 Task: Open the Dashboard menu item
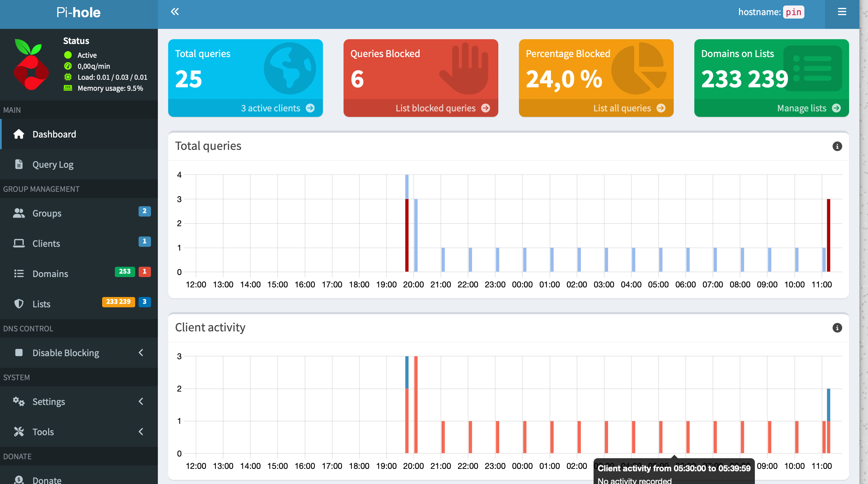(54, 134)
